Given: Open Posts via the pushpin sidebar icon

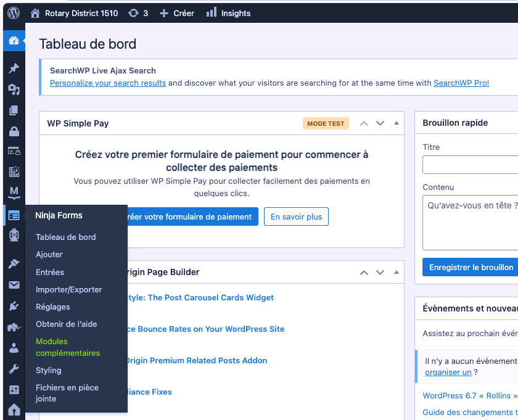Looking at the screenshot, I should [x=14, y=68].
